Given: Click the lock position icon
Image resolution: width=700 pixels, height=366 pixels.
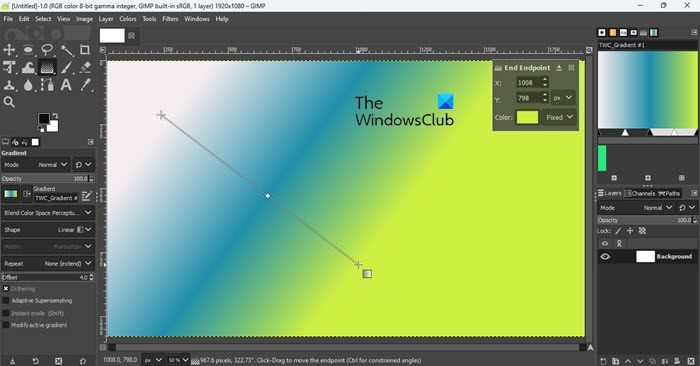Looking at the screenshot, I should pyautogui.click(x=630, y=231).
